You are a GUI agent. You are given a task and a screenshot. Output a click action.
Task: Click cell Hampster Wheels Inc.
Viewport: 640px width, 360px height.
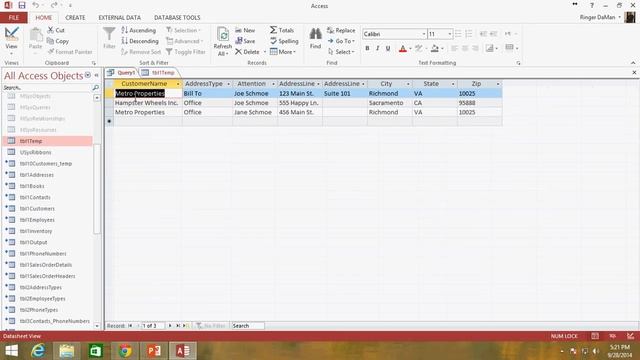click(x=147, y=103)
